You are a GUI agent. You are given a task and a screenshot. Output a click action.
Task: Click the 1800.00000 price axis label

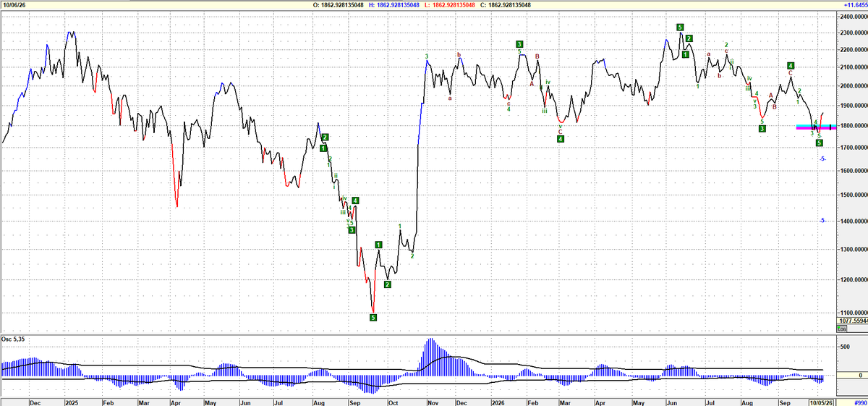tap(853, 127)
